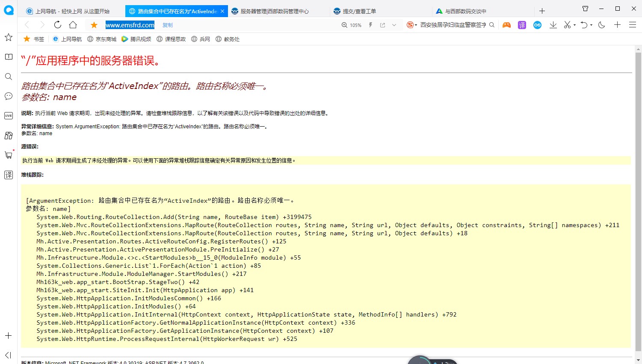Open the chat bubble icon in sidebar
The width and height of the screenshot is (642, 364).
(x=9, y=96)
